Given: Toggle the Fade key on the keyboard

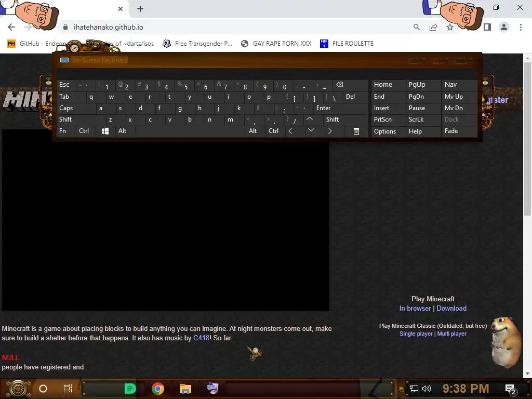Looking at the screenshot, I should [459, 131].
